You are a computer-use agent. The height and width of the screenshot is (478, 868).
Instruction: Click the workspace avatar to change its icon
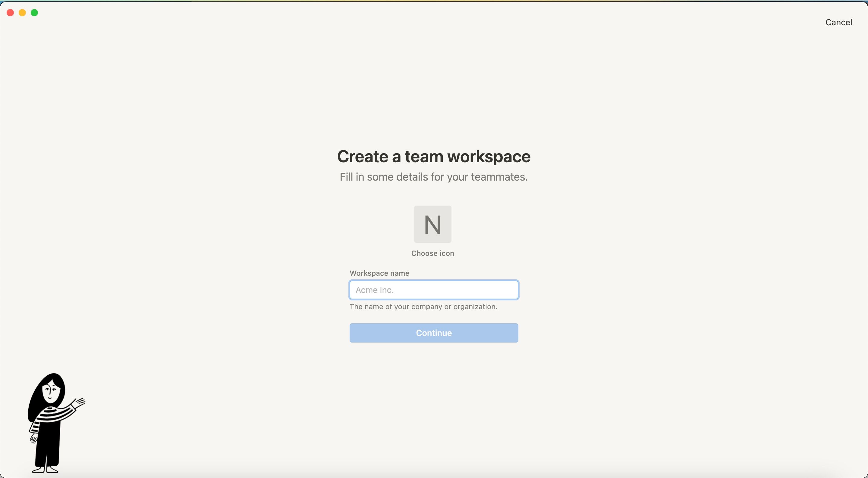tap(433, 224)
